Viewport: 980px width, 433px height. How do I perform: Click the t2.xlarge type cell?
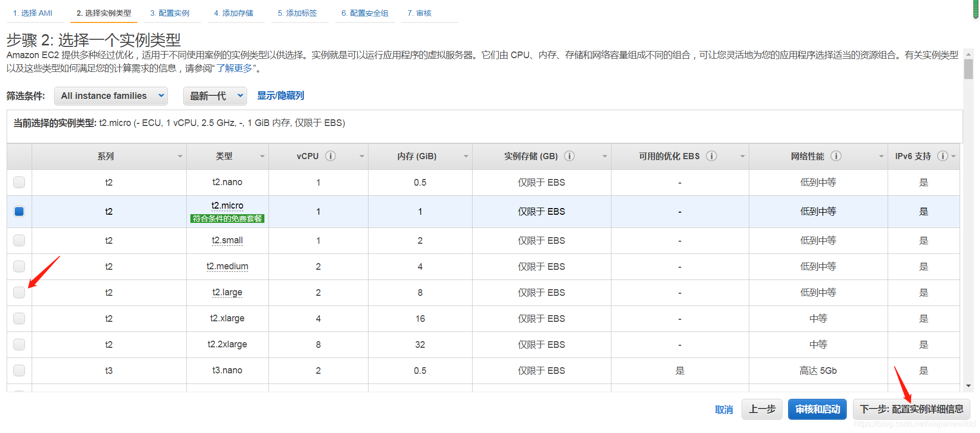click(x=227, y=318)
